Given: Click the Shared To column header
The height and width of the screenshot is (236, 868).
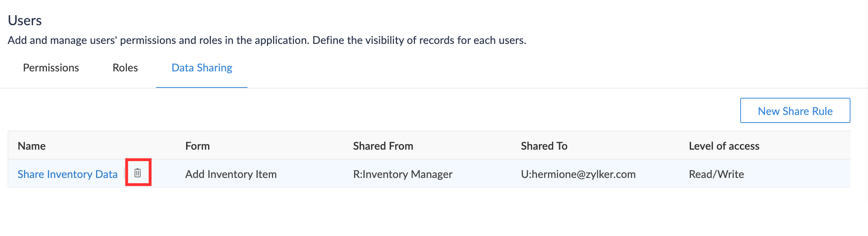Looking at the screenshot, I should (x=544, y=146).
